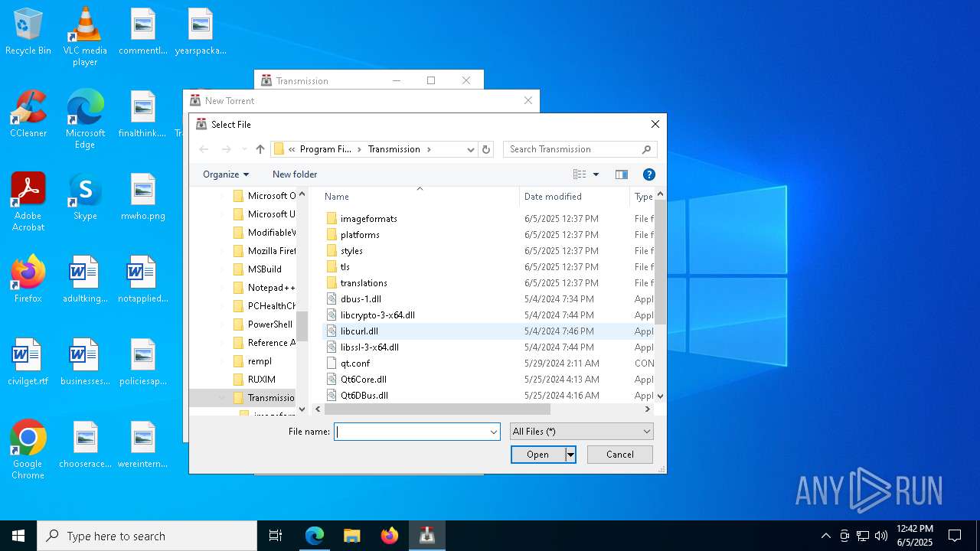Toggle the preview pane icon
The height and width of the screenshot is (551, 980).
click(x=622, y=174)
